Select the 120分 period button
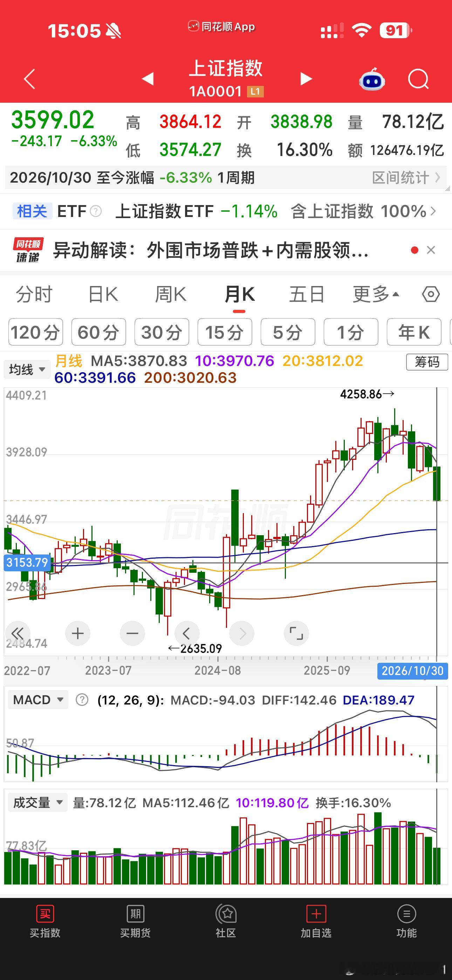This screenshot has height=980, width=452. tap(36, 332)
